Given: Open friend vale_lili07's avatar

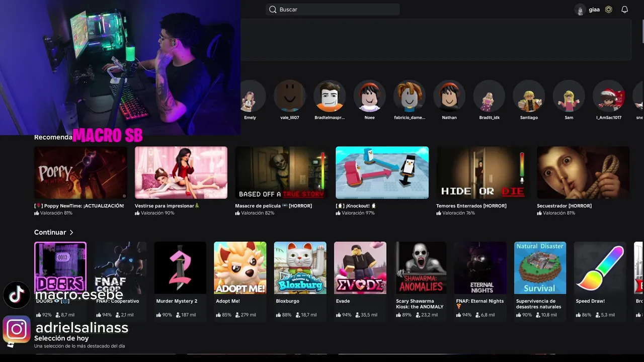Looking at the screenshot, I should pyautogui.click(x=289, y=96).
